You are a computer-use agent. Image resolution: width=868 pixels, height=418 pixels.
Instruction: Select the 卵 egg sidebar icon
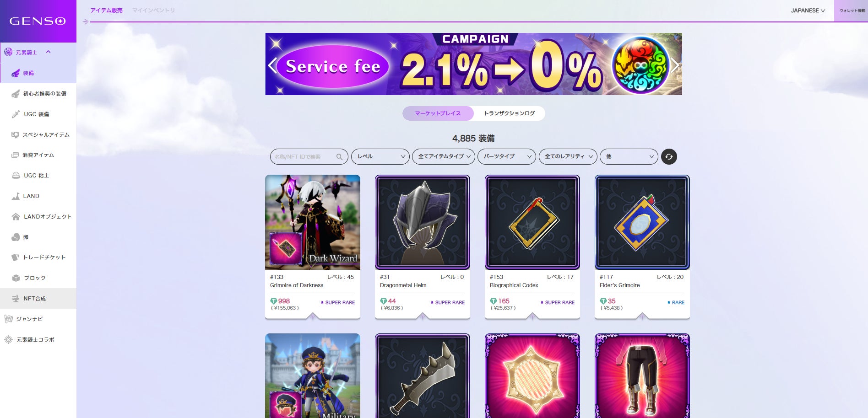(16, 237)
